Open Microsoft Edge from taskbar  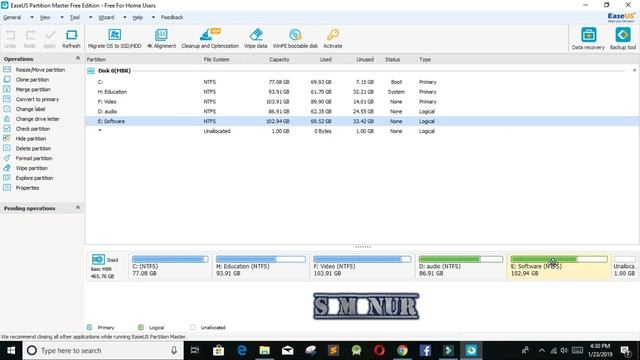(x=242, y=351)
